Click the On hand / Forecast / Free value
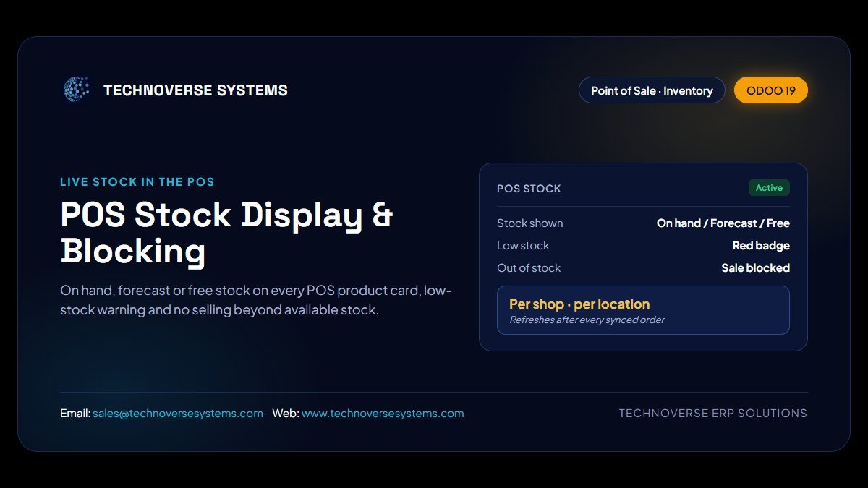The image size is (868, 488). [x=723, y=223]
